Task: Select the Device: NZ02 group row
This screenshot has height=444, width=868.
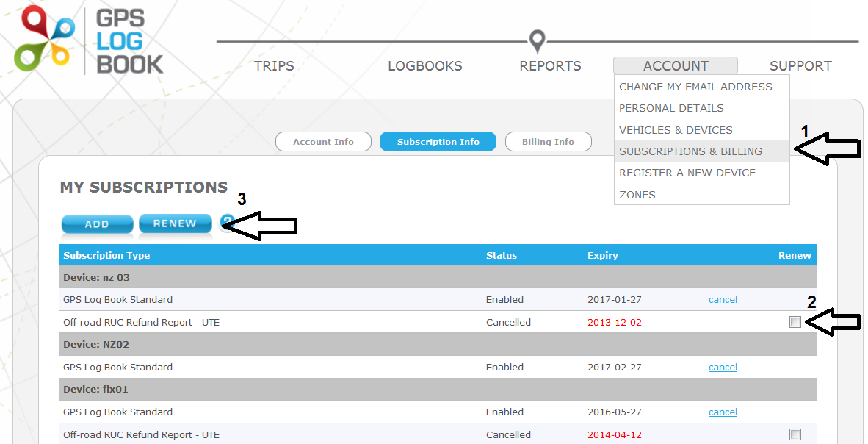Action: [438, 344]
